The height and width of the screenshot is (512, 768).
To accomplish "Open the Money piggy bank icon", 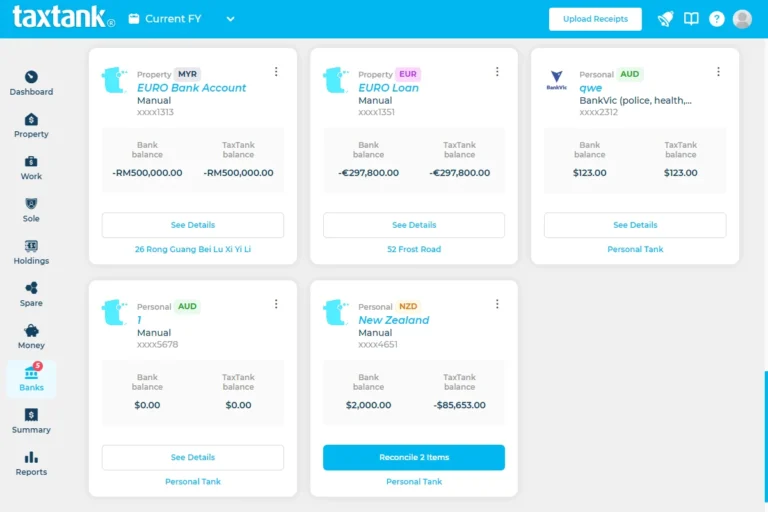I will point(31,330).
